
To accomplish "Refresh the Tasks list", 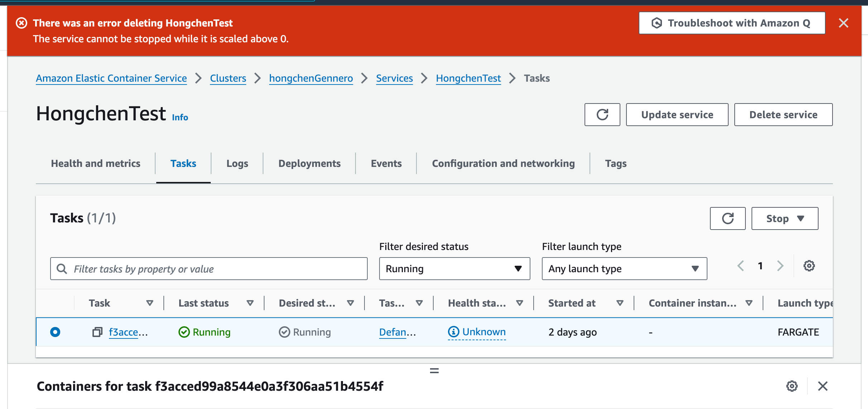I will point(728,218).
